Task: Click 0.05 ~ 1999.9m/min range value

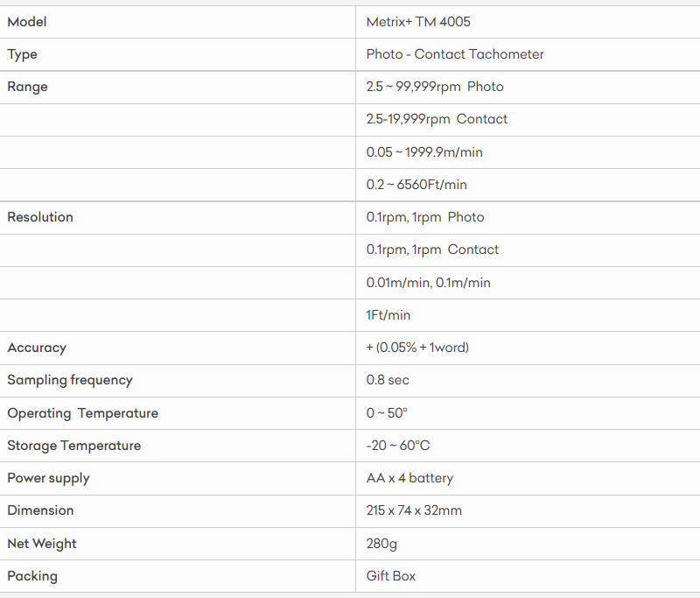Action: [x=424, y=152]
